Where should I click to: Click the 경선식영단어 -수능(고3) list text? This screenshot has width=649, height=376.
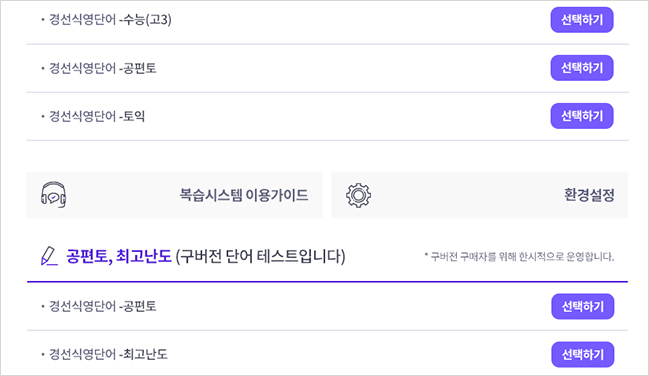coord(110,20)
